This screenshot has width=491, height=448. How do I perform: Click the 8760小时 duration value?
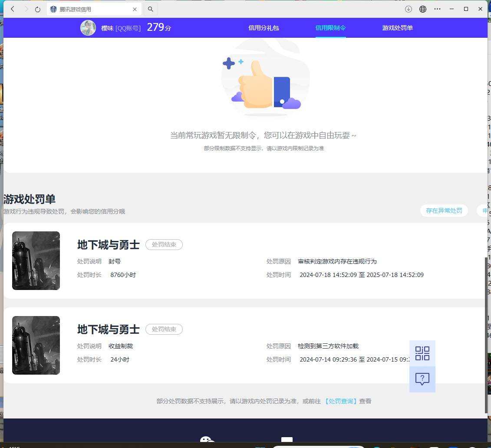123,275
